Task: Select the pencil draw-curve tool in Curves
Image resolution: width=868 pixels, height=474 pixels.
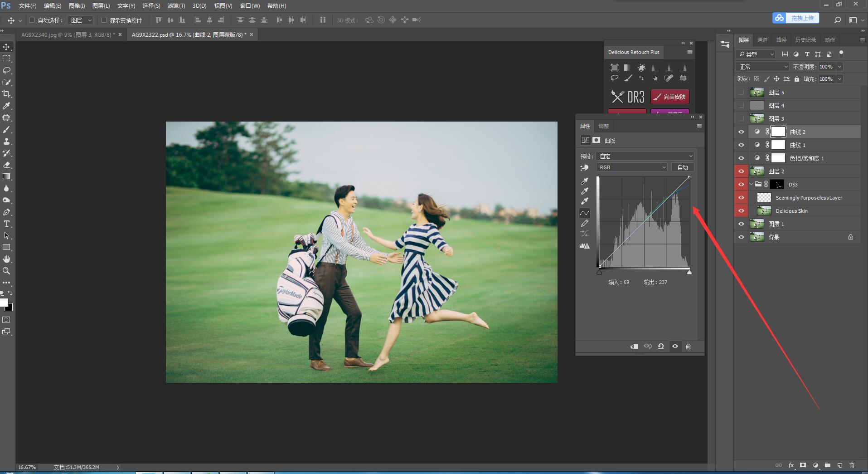Action: click(585, 223)
